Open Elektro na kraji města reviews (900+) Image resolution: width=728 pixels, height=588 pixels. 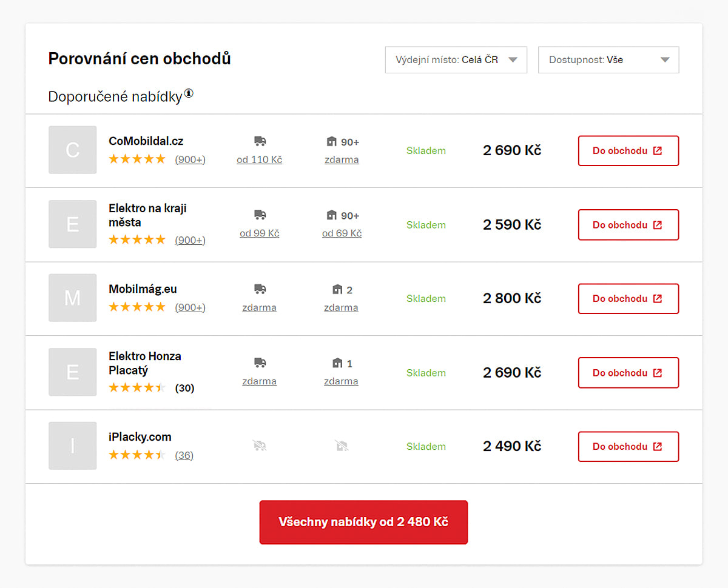tap(190, 240)
